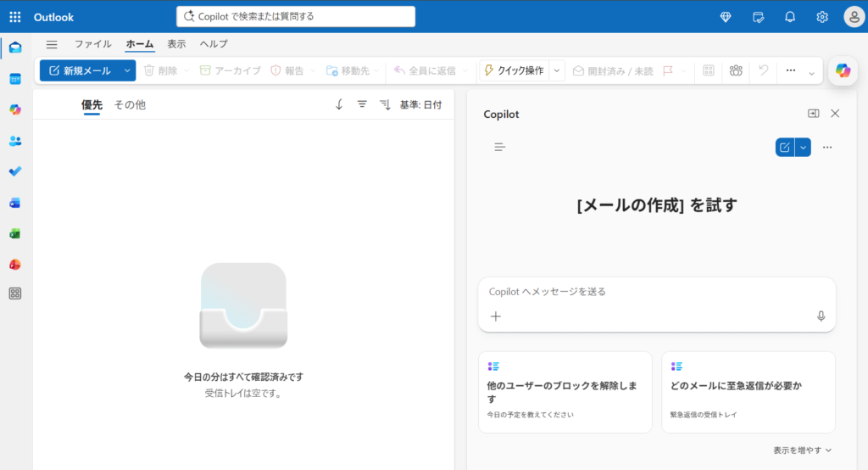Open notifications bell icon
The image size is (868, 470).
click(x=790, y=17)
